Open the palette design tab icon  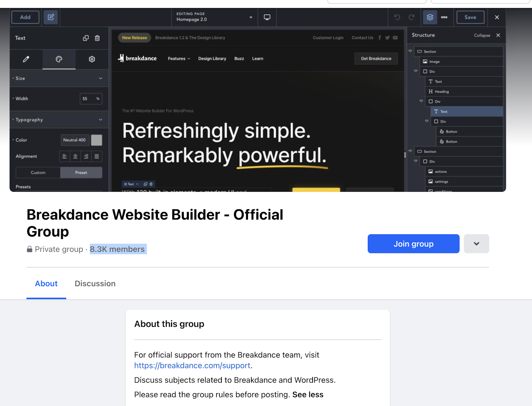point(59,59)
